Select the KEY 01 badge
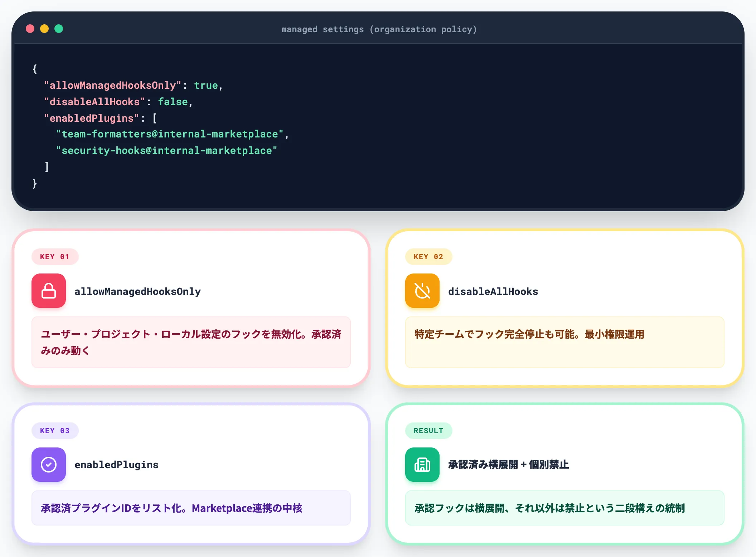 point(55,257)
